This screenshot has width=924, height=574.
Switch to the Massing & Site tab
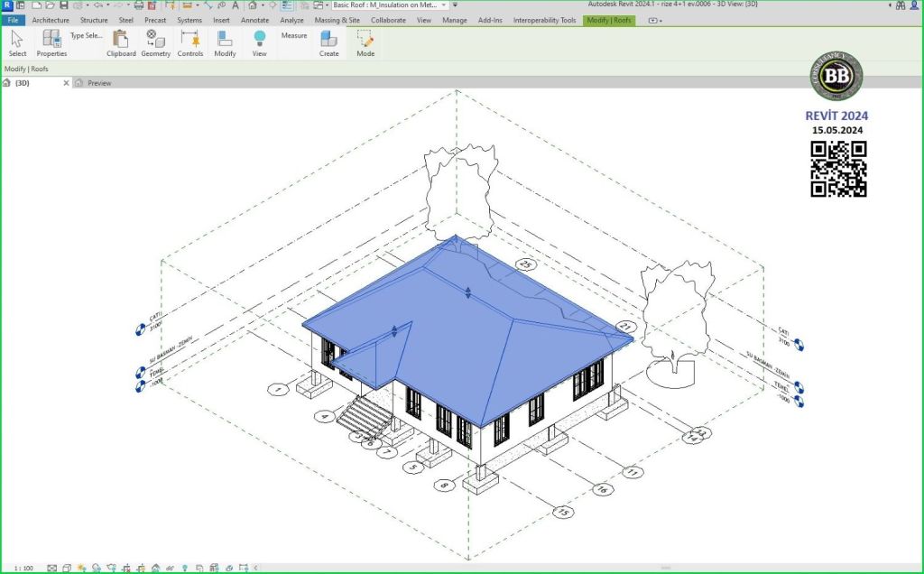[337, 20]
